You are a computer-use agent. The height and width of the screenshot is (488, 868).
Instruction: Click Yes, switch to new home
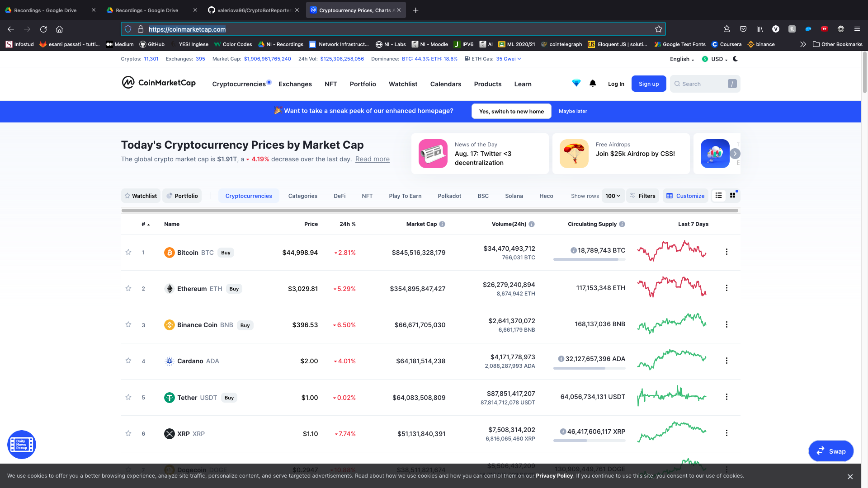point(511,111)
